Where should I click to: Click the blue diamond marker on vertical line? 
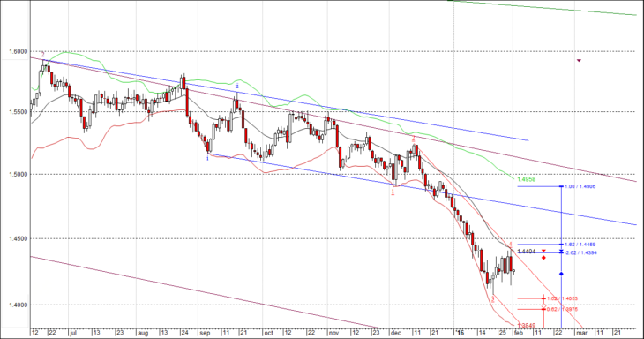[561, 274]
